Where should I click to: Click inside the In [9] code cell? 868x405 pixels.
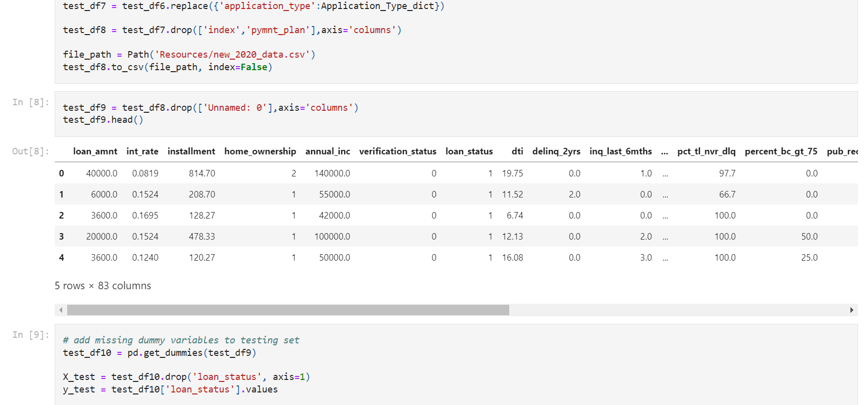pos(456,364)
